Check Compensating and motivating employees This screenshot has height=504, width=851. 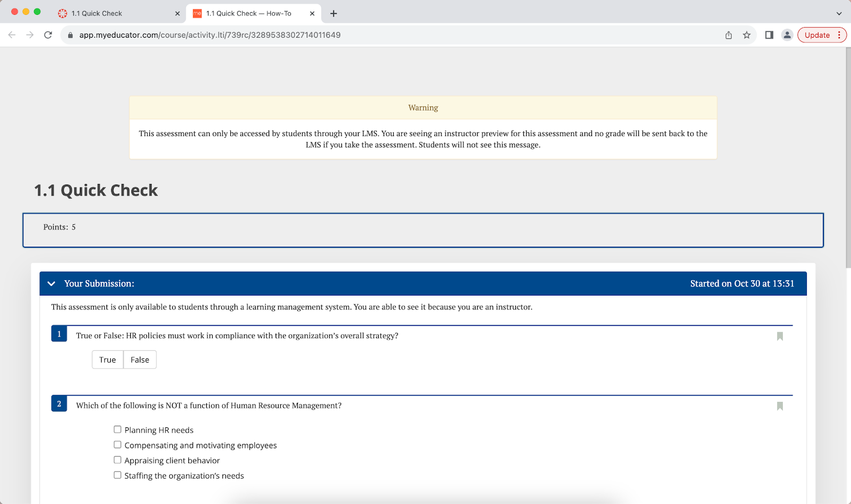118,444
